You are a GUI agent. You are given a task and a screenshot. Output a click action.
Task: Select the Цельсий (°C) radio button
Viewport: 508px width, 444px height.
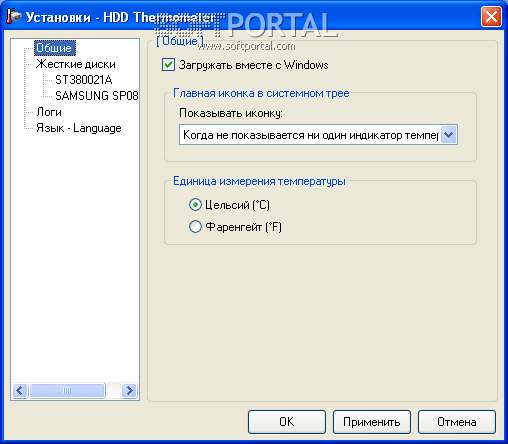pyautogui.click(x=195, y=205)
